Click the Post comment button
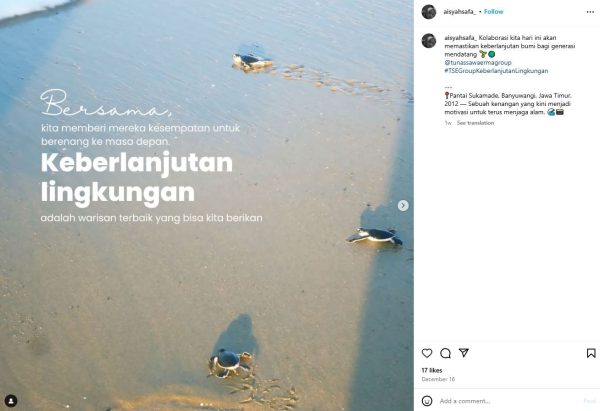 point(589,401)
